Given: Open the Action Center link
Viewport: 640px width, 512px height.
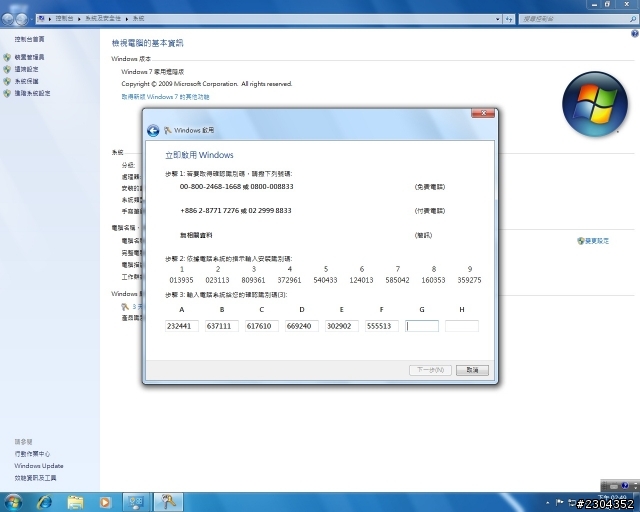Looking at the screenshot, I should 32,454.
